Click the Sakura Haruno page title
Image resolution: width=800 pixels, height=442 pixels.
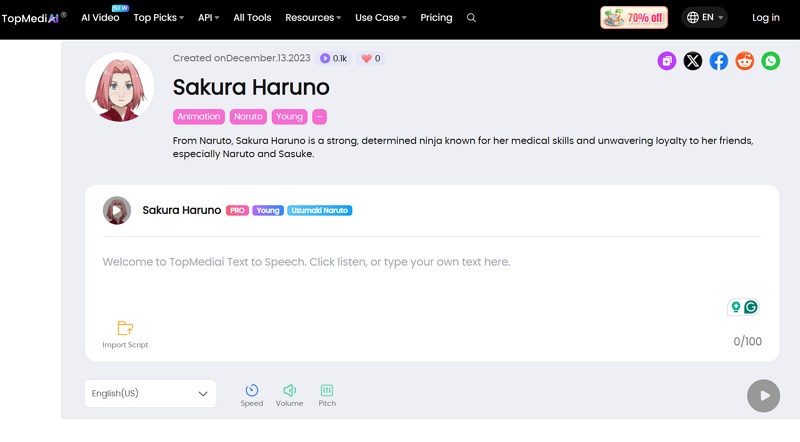pos(251,87)
